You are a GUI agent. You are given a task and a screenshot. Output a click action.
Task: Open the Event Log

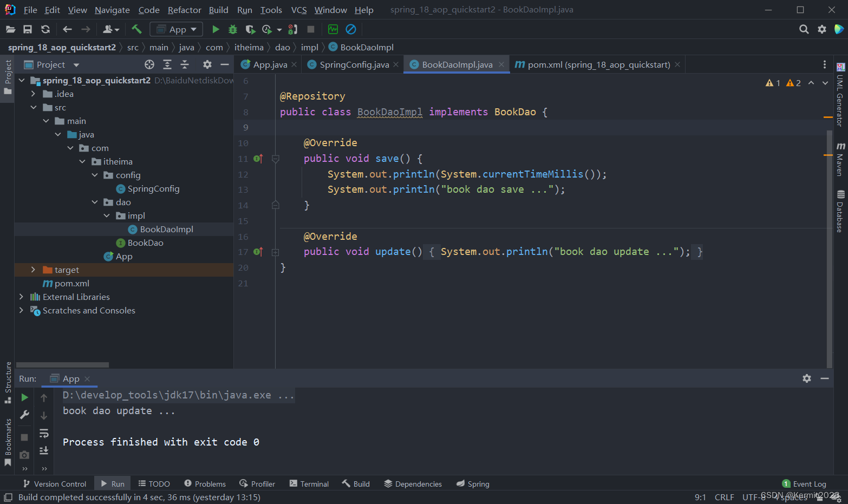click(x=804, y=484)
